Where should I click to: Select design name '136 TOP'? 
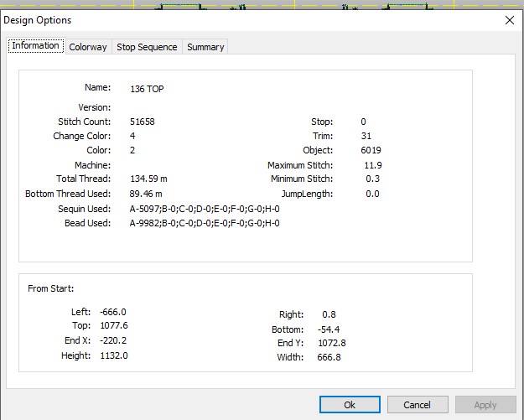click(x=147, y=89)
